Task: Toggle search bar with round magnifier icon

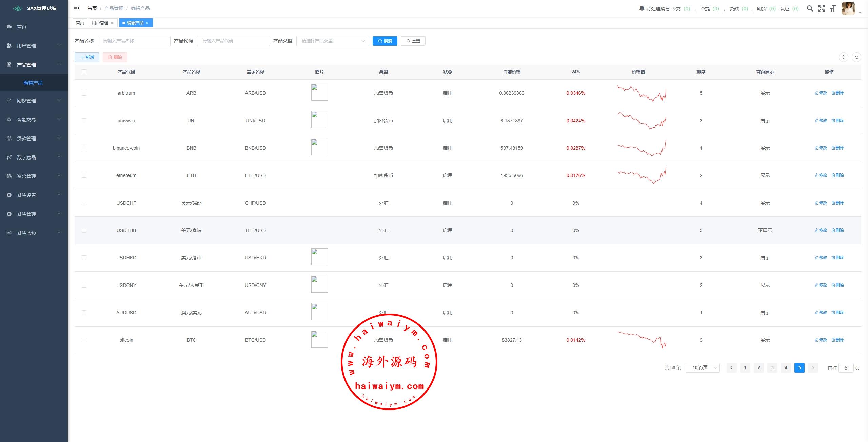Action: [x=843, y=57]
